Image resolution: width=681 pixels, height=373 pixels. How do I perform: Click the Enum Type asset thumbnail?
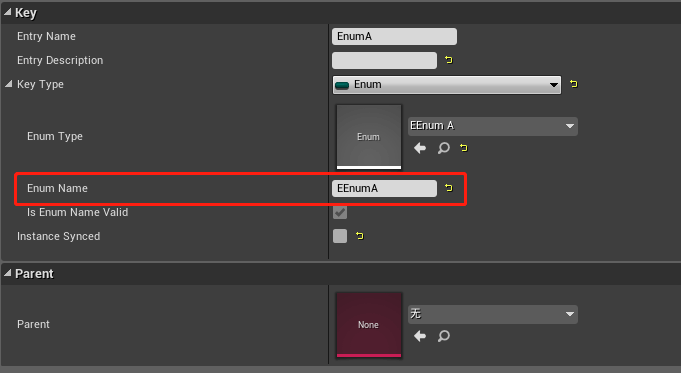pos(369,136)
